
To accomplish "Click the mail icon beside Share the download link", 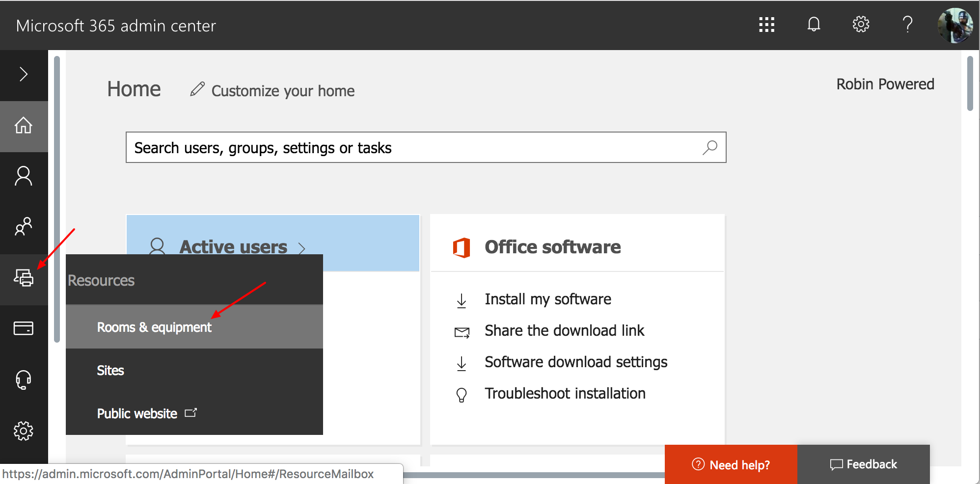I will [462, 332].
